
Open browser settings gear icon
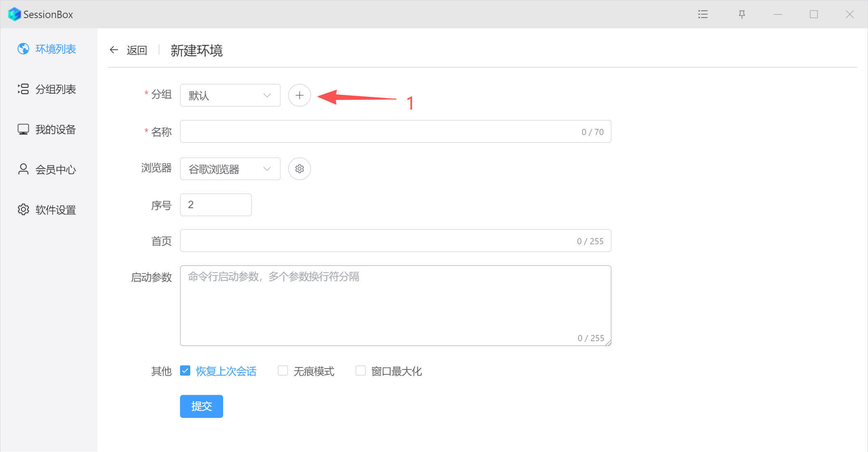(299, 169)
